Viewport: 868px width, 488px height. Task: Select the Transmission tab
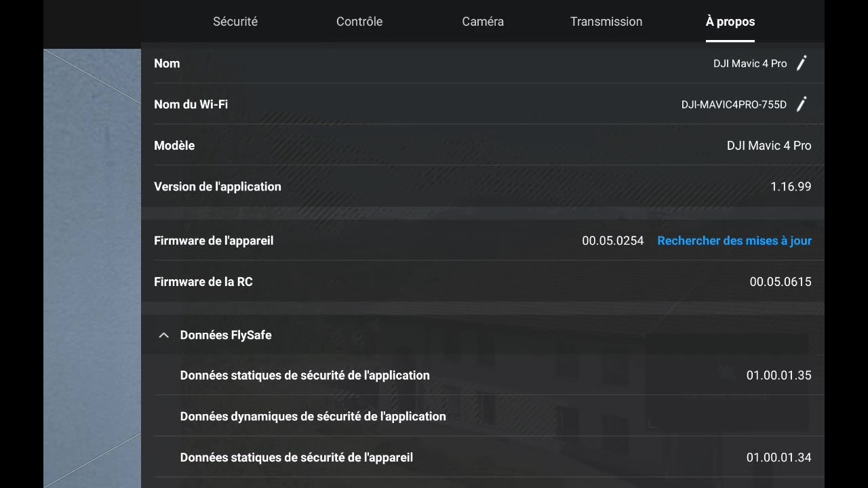point(606,22)
